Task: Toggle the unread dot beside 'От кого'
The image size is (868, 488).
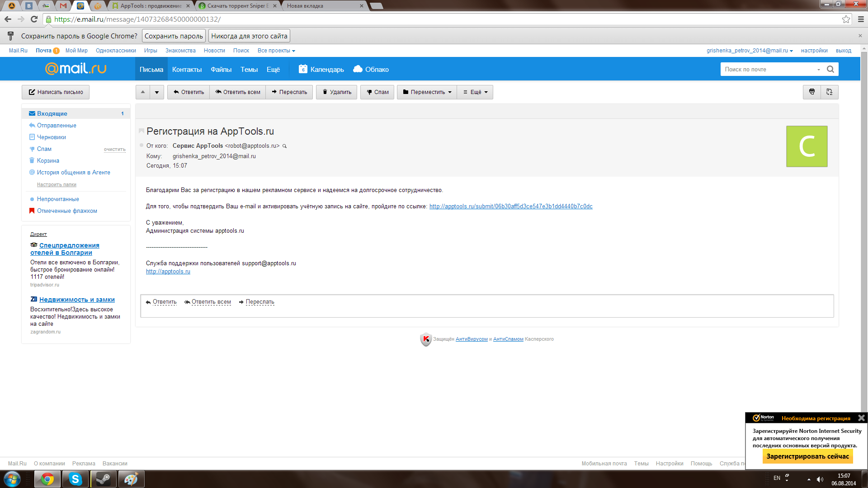Action: pyautogui.click(x=142, y=145)
